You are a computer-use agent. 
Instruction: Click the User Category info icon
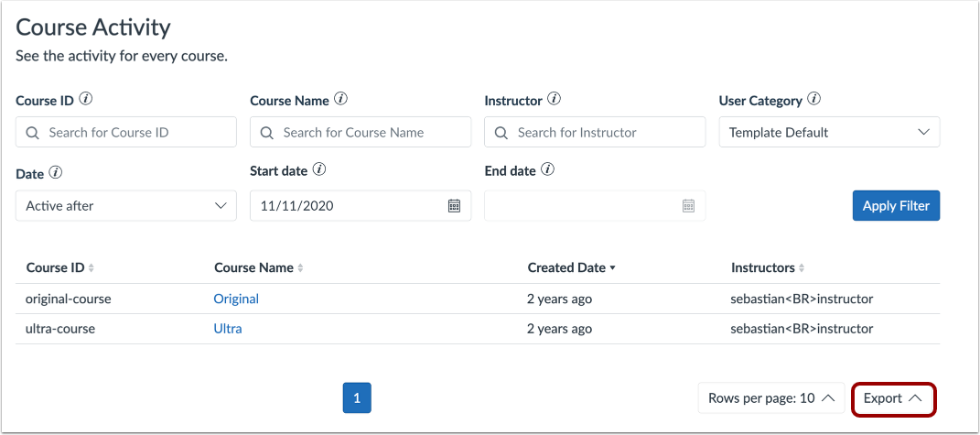(x=813, y=99)
